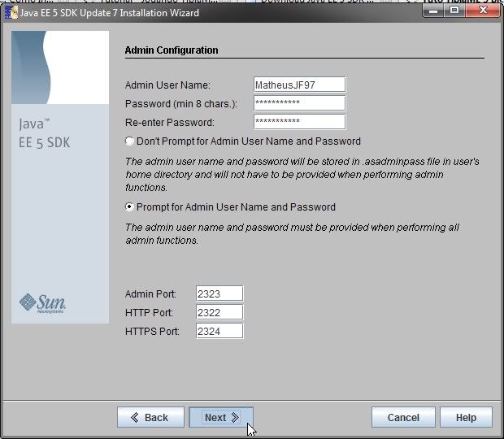Click the Admin Port field showing 2323
This screenshot has width=504, height=439.
[219, 293]
